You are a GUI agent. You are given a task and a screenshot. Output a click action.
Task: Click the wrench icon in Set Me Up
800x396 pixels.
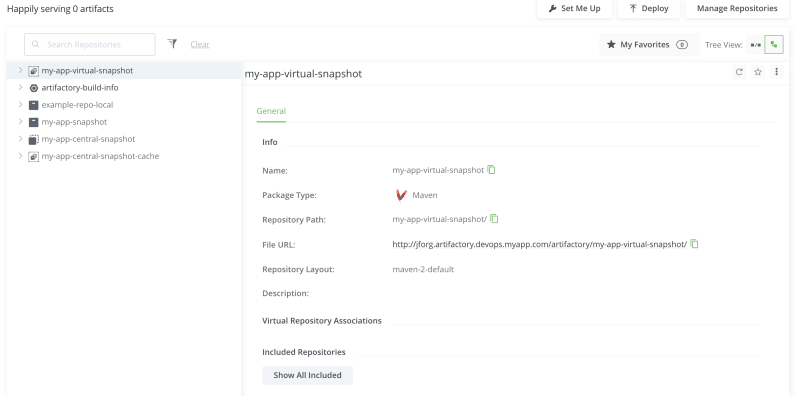click(x=552, y=9)
